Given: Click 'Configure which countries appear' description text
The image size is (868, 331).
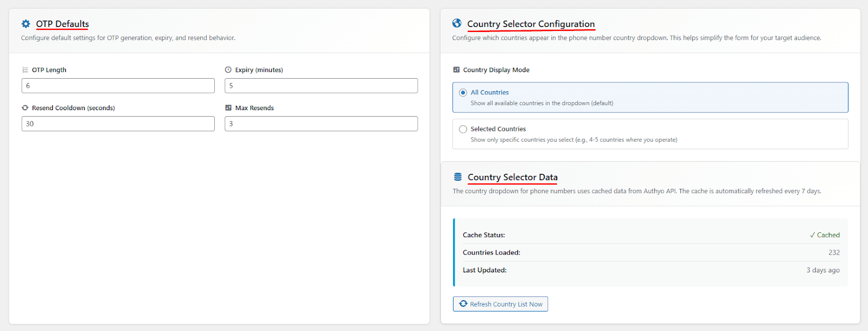Looking at the screenshot, I should click(637, 38).
